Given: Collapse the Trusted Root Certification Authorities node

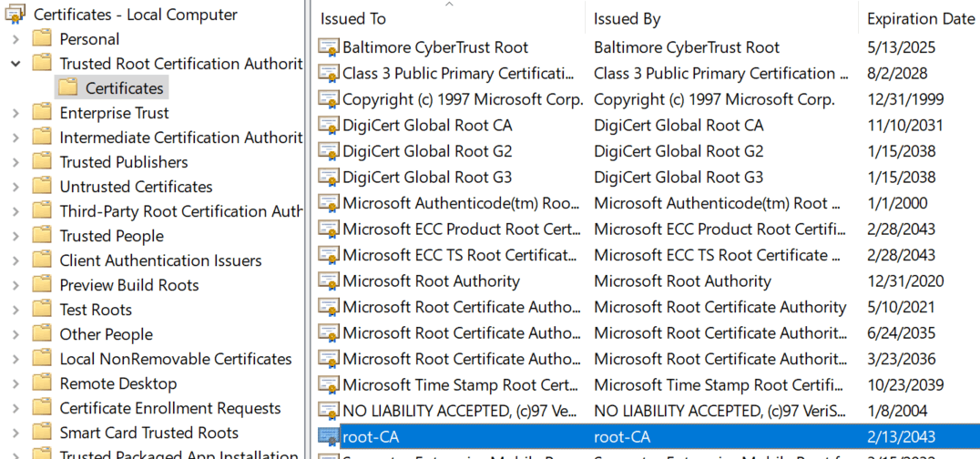Looking at the screenshot, I should click(15, 64).
